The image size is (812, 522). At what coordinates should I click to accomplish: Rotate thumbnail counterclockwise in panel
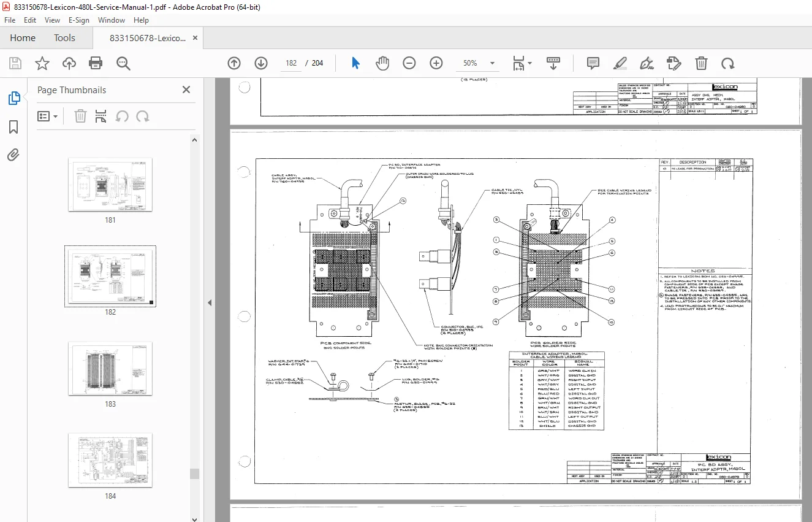tap(122, 116)
